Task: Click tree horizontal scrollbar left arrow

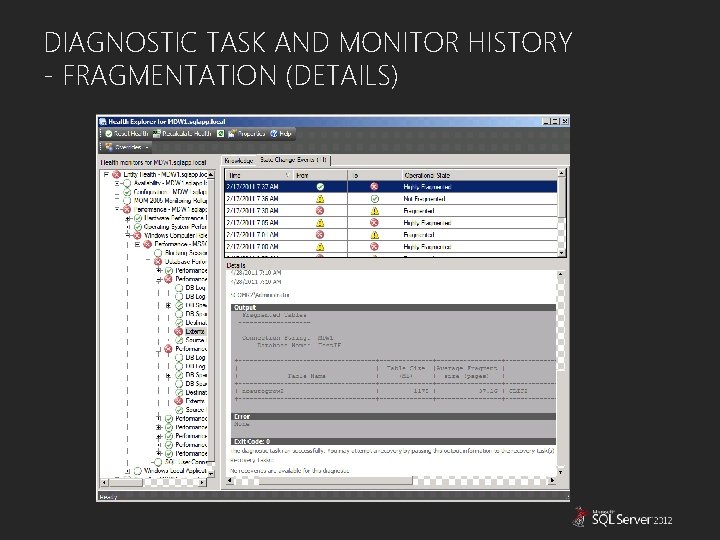Action: pos(104,483)
